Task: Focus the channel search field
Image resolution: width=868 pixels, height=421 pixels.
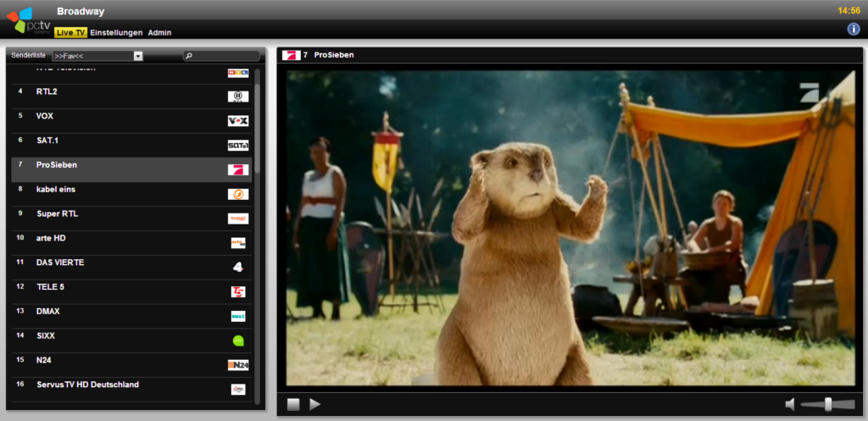Action: pos(221,56)
